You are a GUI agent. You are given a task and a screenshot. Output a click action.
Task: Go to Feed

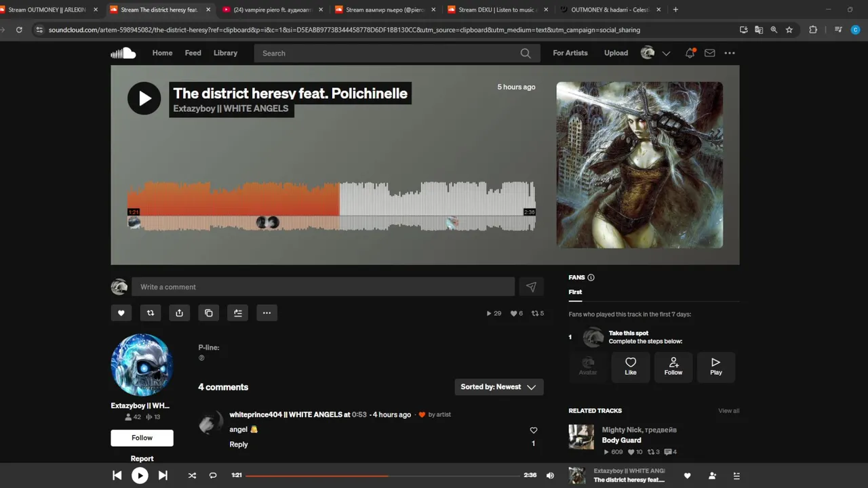pyautogui.click(x=193, y=53)
